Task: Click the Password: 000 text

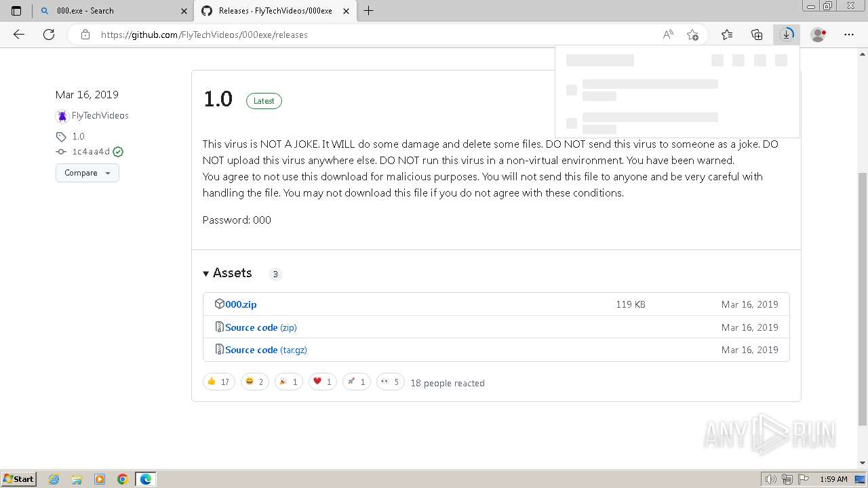Action: point(237,220)
